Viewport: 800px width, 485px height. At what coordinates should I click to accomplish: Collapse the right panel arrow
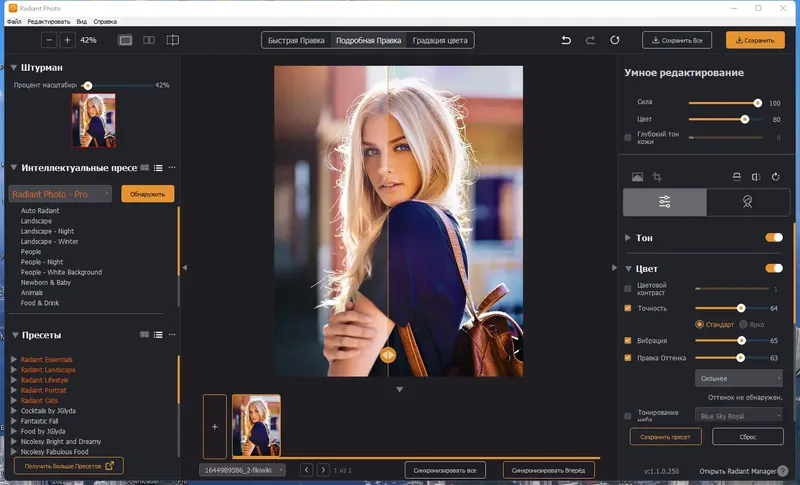614,267
